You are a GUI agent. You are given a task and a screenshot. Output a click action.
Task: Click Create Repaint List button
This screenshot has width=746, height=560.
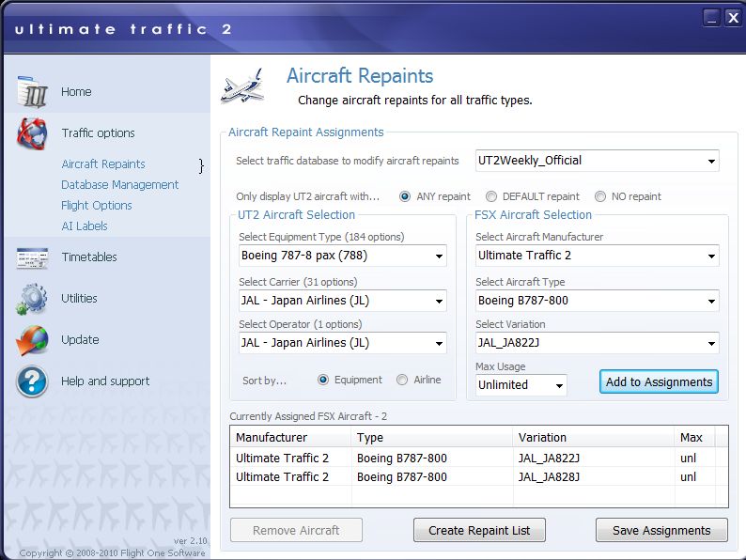click(479, 530)
